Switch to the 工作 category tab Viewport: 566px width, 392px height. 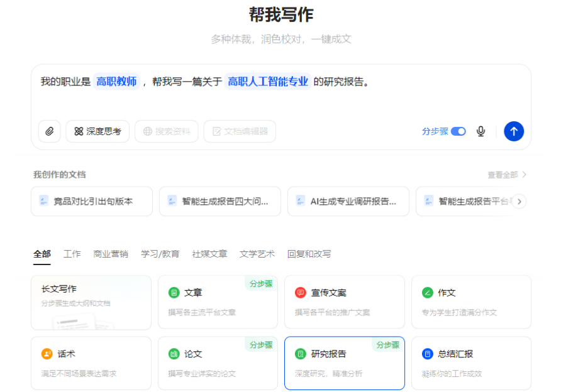coord(72,254)
